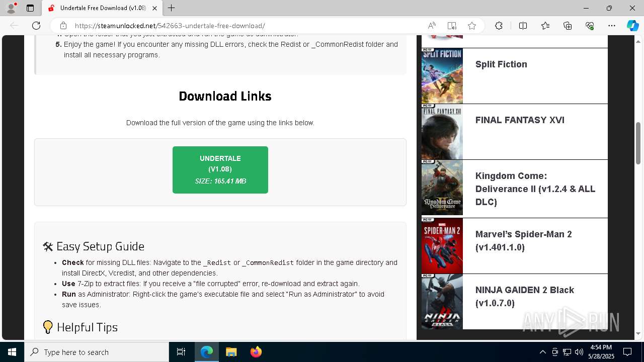644x362 pixels.
Task: Open NINJA GAIDEN 2 Black link
Action: pyautogui.click(x=525, y=297)
